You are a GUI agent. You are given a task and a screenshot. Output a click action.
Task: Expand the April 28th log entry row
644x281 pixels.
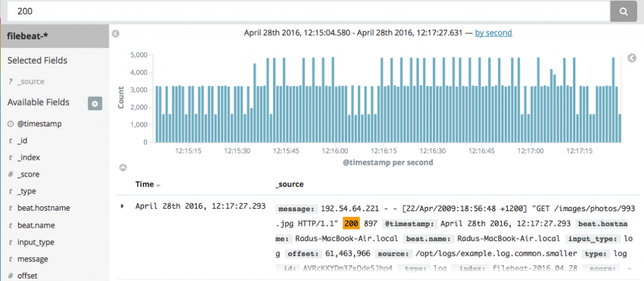122,206
